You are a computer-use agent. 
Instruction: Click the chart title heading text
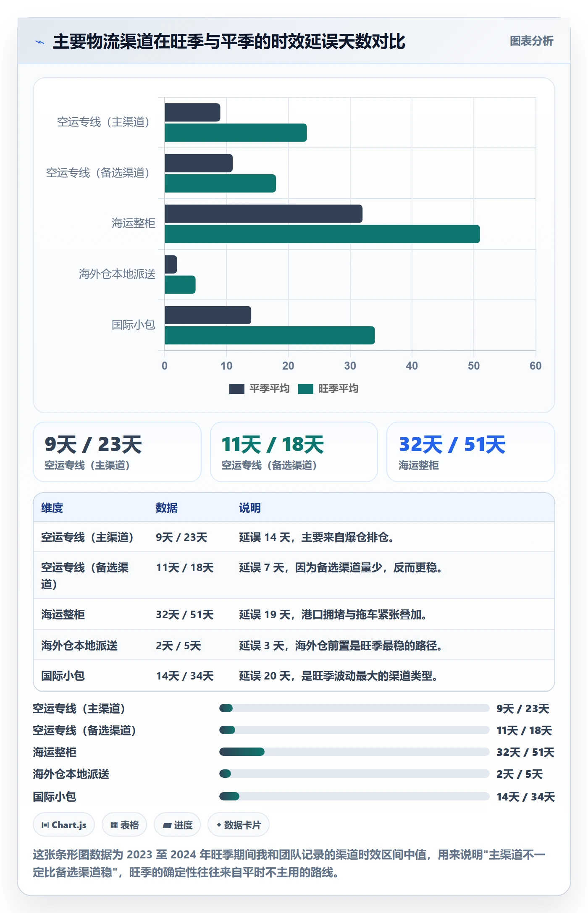[x=229, y=42]
